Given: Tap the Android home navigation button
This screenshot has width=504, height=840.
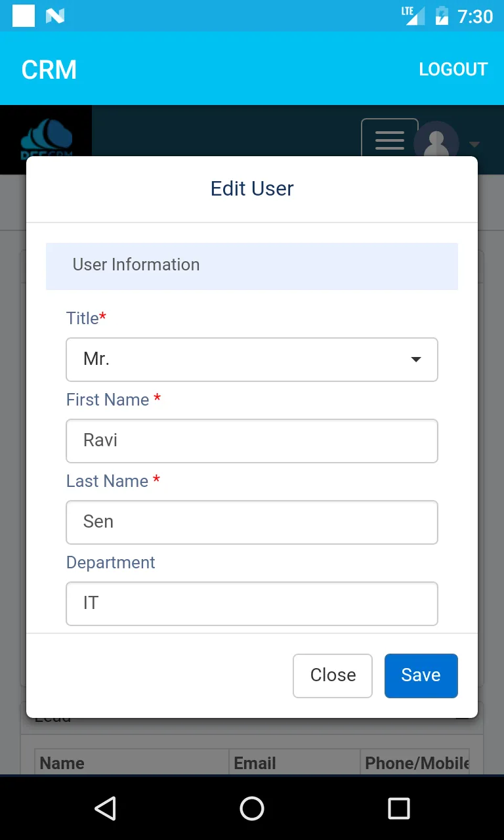Looking at the screenshot, I should (x=252, y=808).
